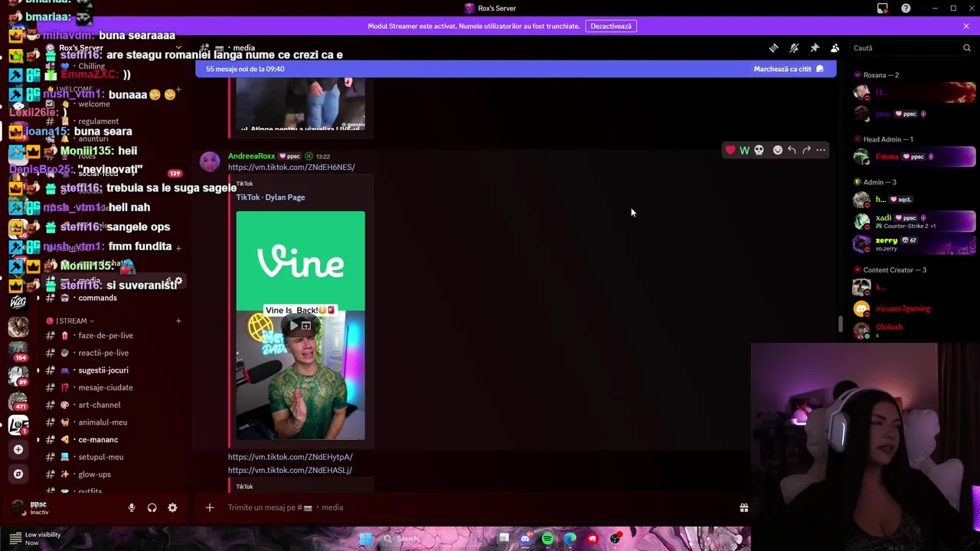Select the server icon with 89 badge

point(18,375)
